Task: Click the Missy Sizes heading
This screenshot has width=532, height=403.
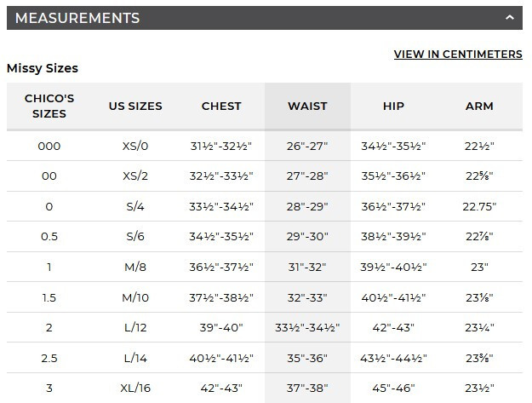Action: click(43, 68)
